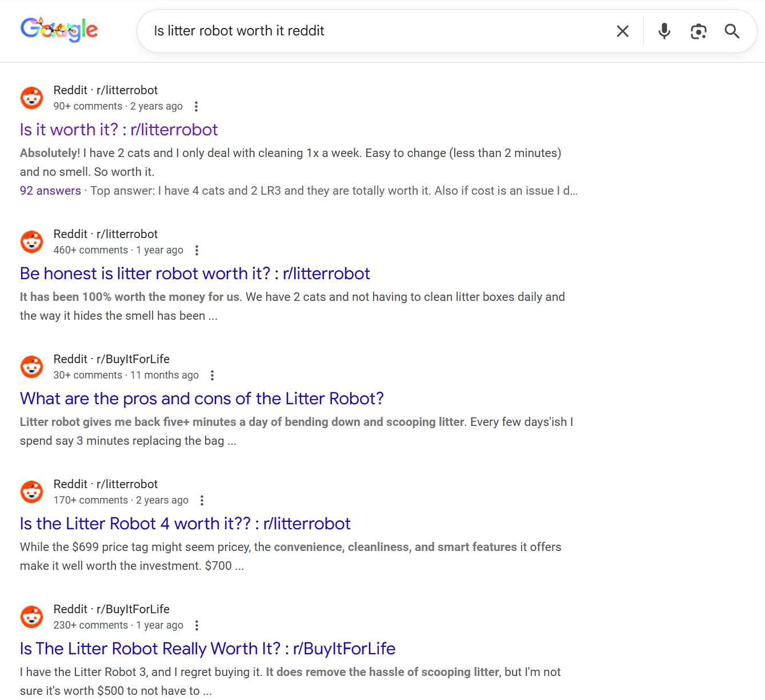Open three-dot menu next to '11 months ago'

click(x=212, y=375)
